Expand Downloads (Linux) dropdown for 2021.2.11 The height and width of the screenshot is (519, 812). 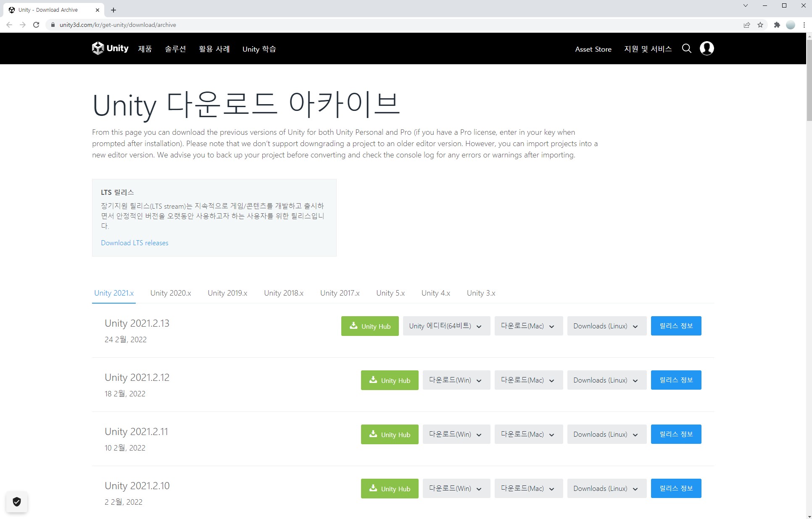(607, 434)
